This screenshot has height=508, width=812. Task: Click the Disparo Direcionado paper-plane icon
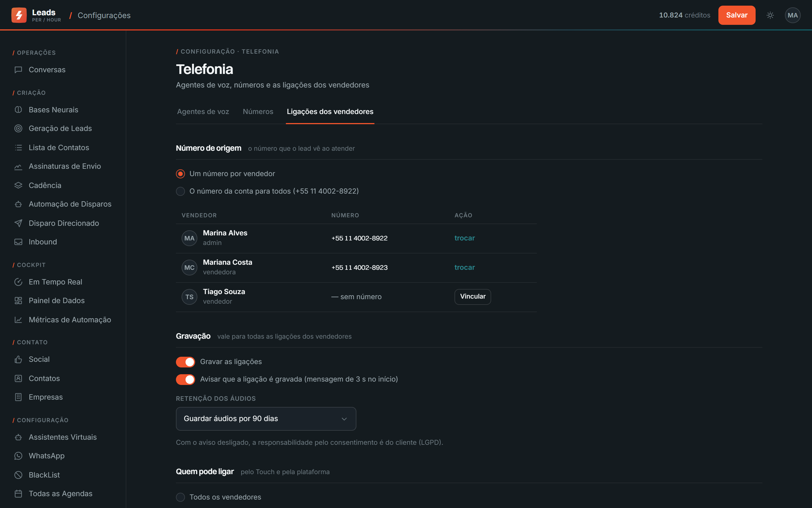[18, 223]
